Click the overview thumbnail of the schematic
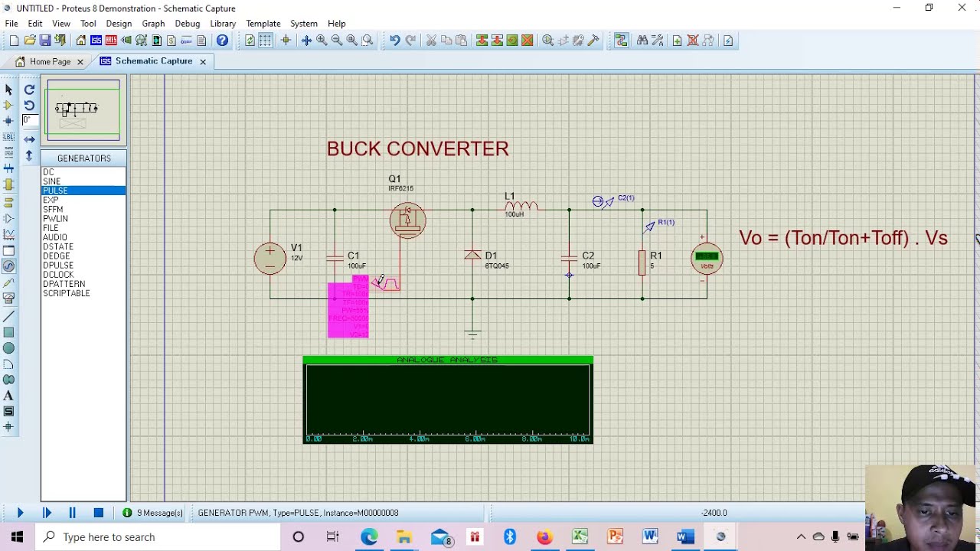The width and height of the screenshot is (980, 551). 83,110
